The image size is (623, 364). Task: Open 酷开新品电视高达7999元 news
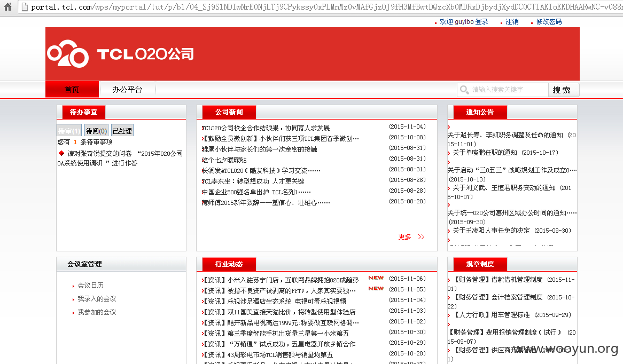pyautogui.click(x=281, y=323)
